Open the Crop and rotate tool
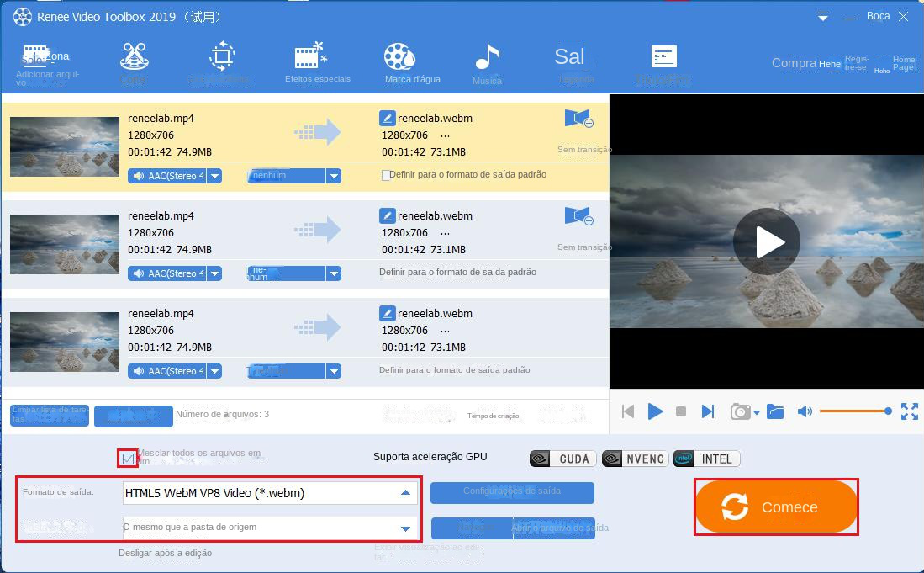This screenshot has width=924, height=573. click(222, 57)
